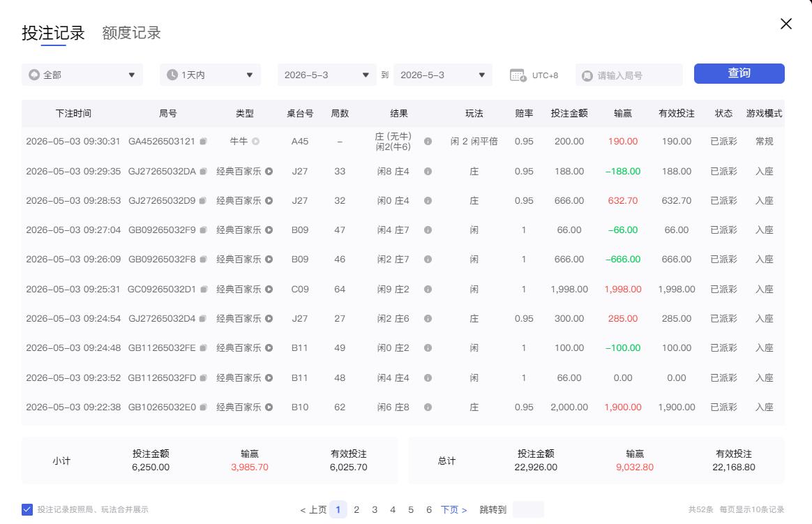Open result info icon for 闲8 庄4
The height and width of the screenshot is (524, 812).
pos(428,172)
